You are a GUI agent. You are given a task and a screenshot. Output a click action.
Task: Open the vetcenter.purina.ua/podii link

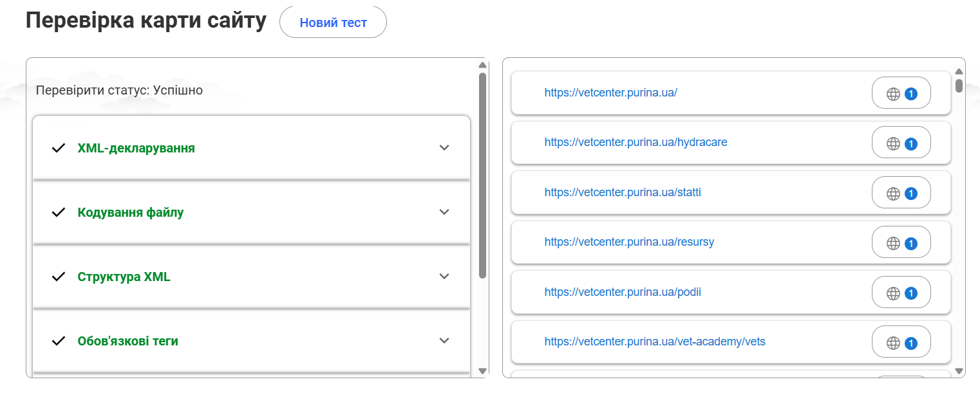click(x=623, y=292)
